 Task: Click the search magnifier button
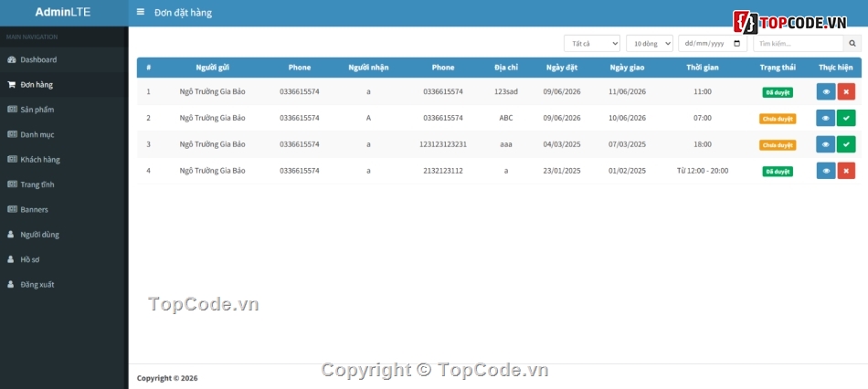point(852,43)
